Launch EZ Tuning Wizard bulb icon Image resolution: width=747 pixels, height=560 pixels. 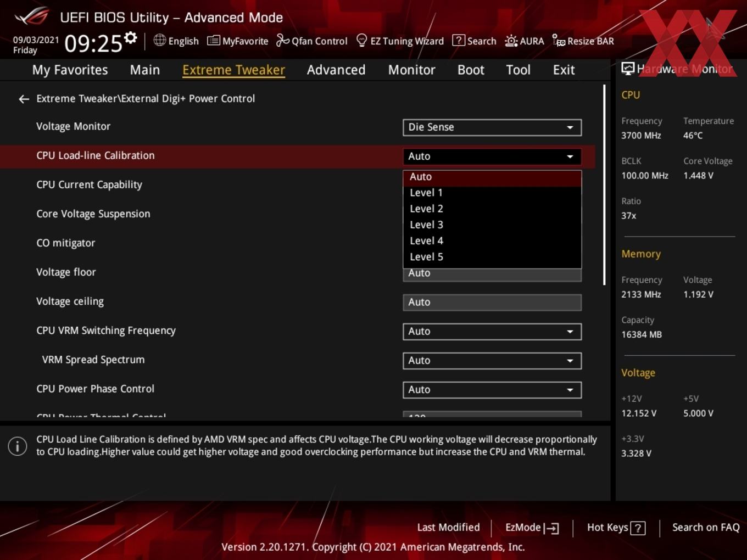coord(361,41)
